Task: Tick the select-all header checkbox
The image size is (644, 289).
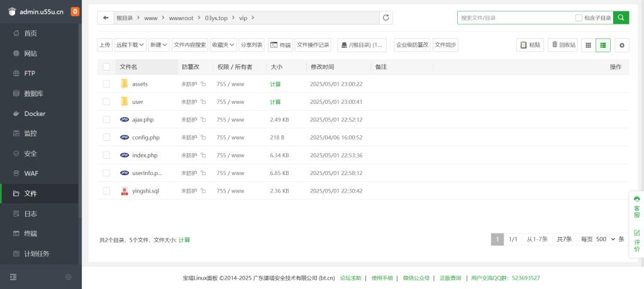Action: [106, 67]
